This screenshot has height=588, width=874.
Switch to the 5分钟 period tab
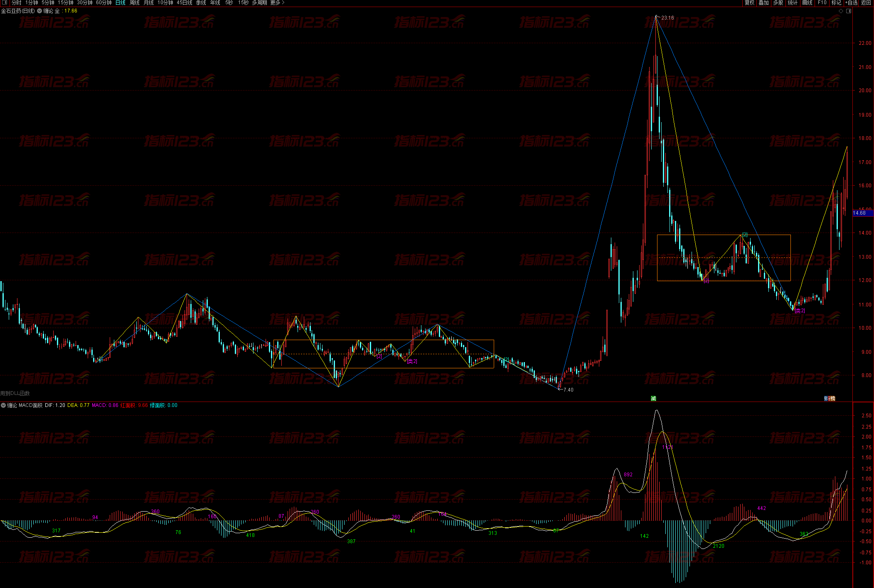coord(48,2)
